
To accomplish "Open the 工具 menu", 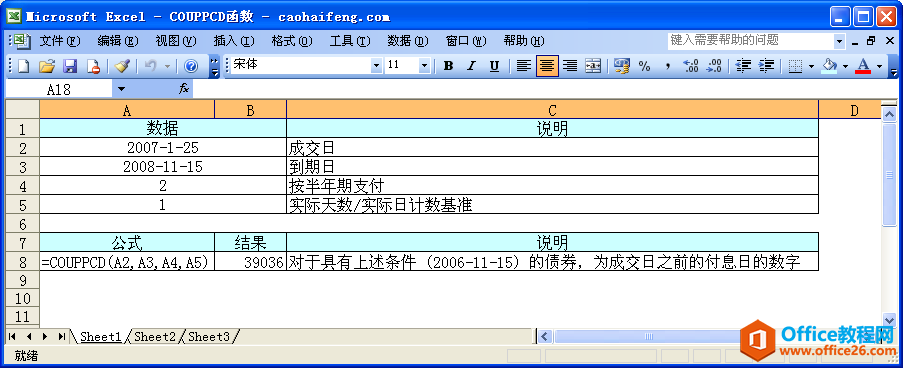I will pos(350,41).
